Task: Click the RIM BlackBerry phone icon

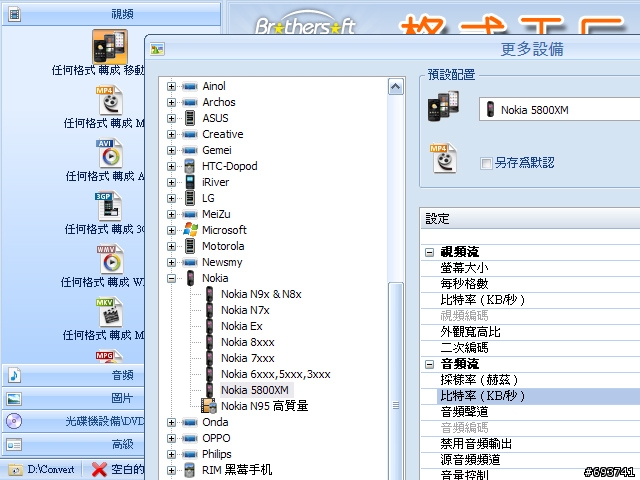Action: coord(190,470)
